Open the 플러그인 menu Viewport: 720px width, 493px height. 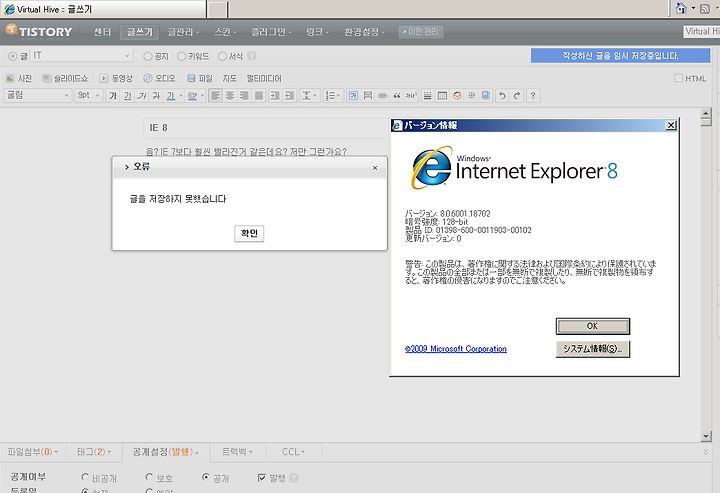271,32
